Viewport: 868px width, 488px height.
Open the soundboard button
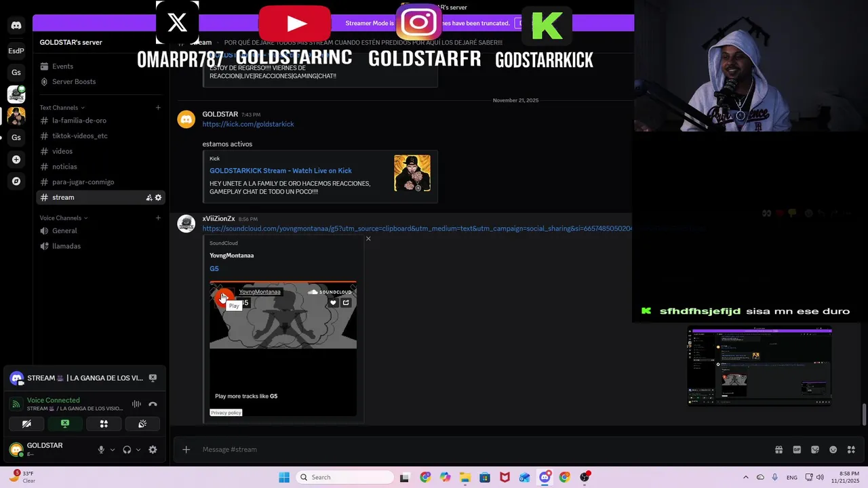point(142,424)
